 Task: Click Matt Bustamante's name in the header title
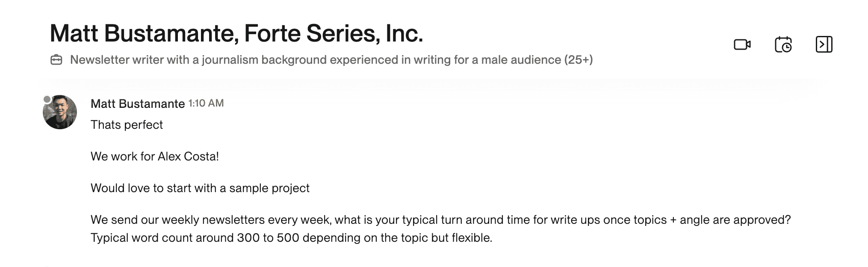pos(144,33)
